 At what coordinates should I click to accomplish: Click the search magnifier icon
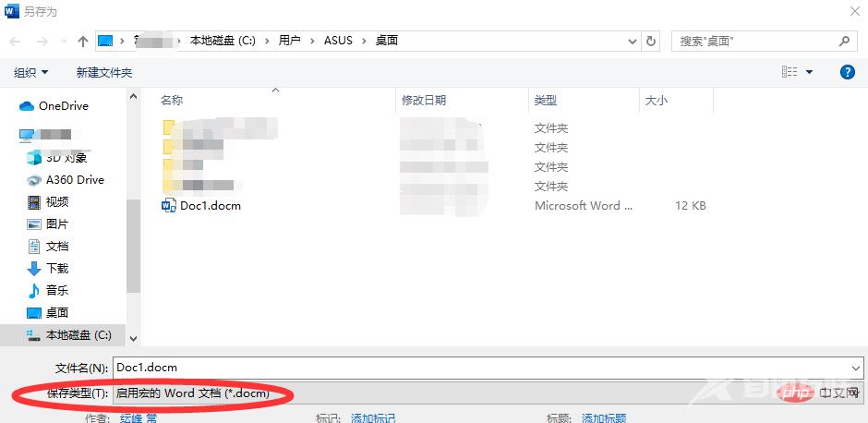[844, 42]
